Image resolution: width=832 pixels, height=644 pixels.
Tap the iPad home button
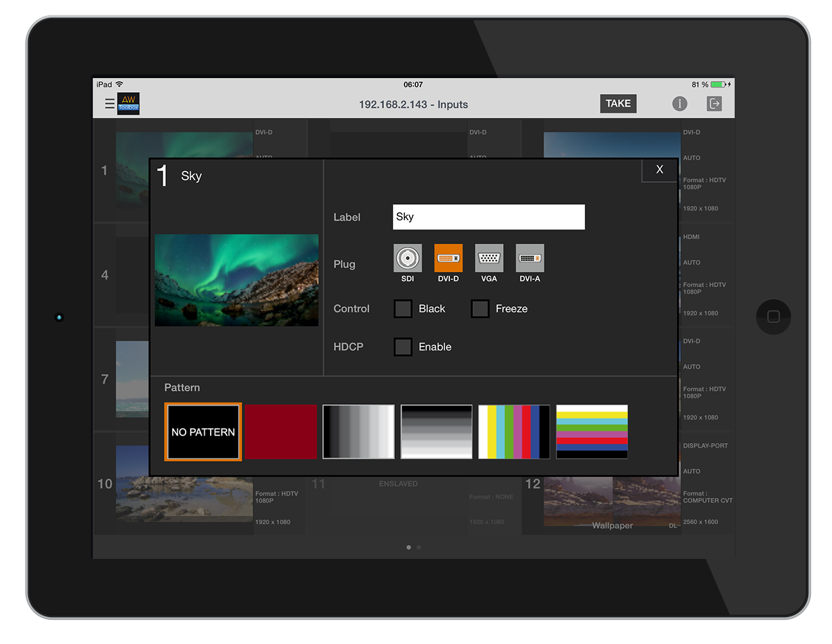click(773, 317)
